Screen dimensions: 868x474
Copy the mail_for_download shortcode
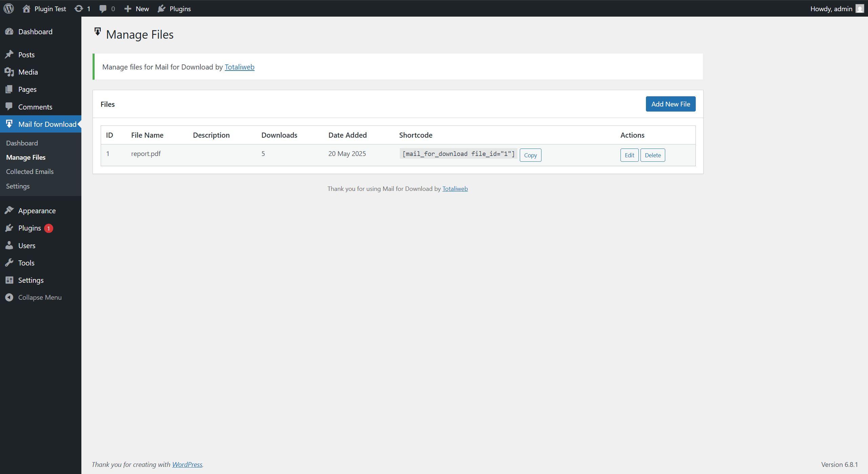530,155
